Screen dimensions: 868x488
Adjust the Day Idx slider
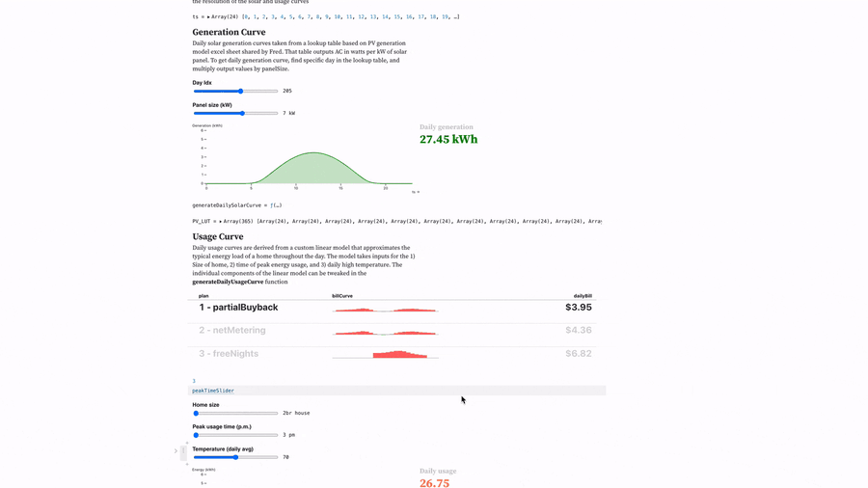click(236, 91)
